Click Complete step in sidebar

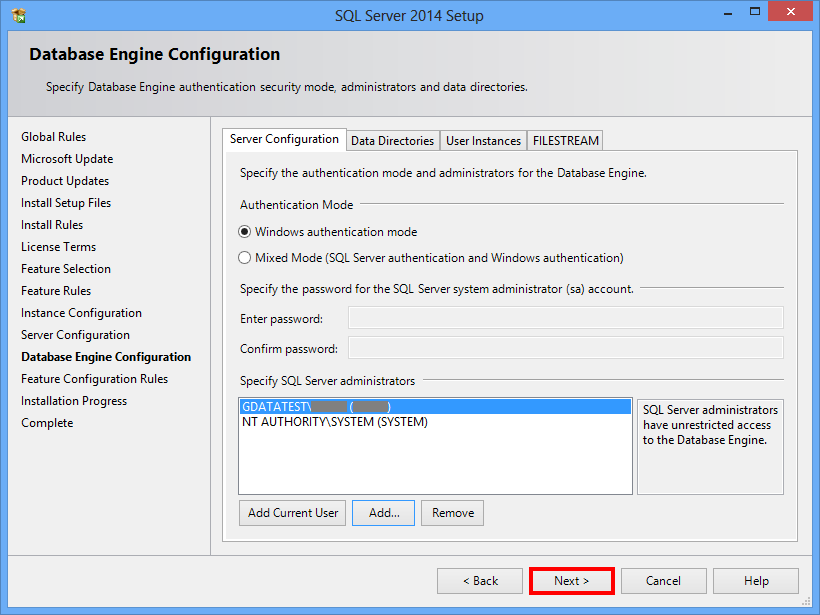[x=47, y=423]
